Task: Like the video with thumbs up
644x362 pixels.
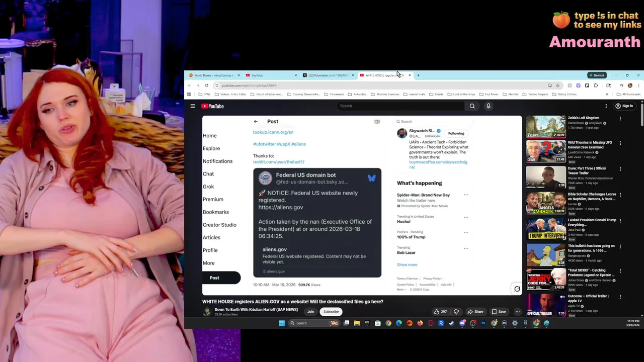Action: click(440, 312)
